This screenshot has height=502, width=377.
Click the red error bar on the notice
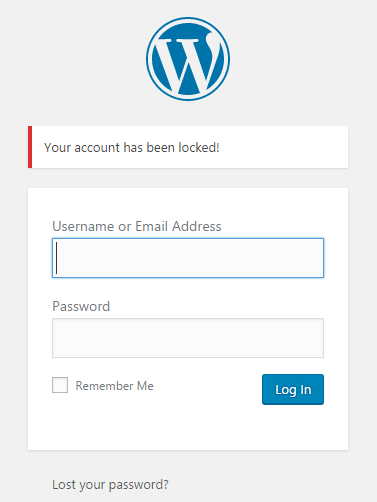30,147
